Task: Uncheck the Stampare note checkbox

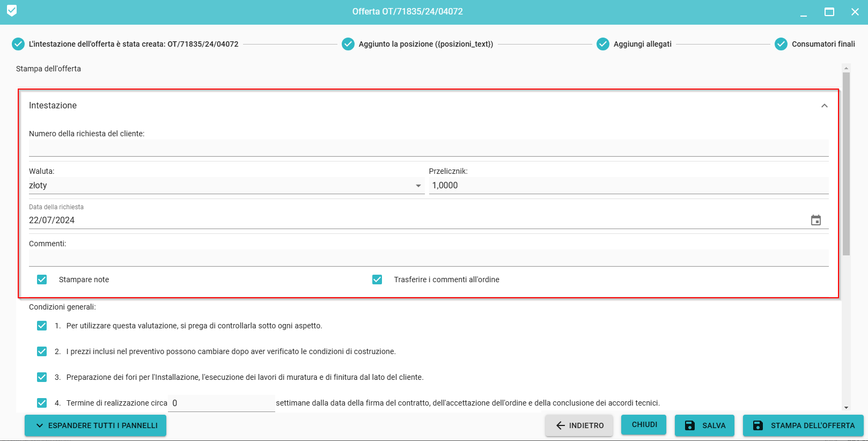Action: click(x=42, y=280)
